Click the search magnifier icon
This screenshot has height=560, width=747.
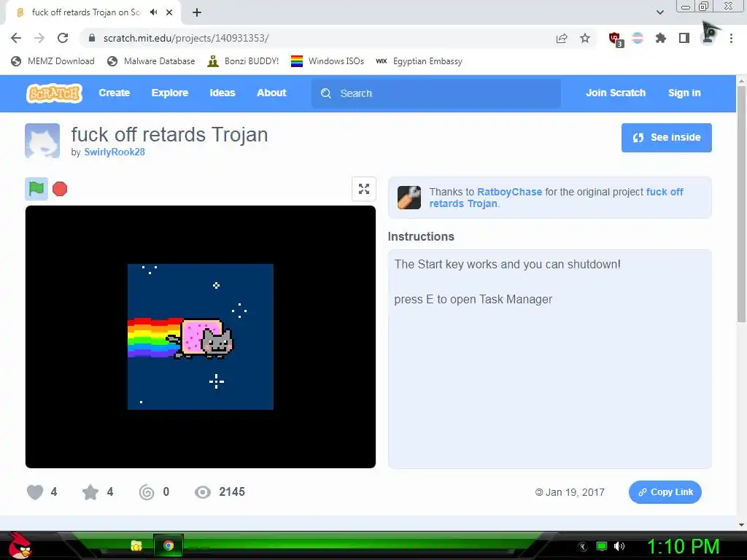pos(326,93)
